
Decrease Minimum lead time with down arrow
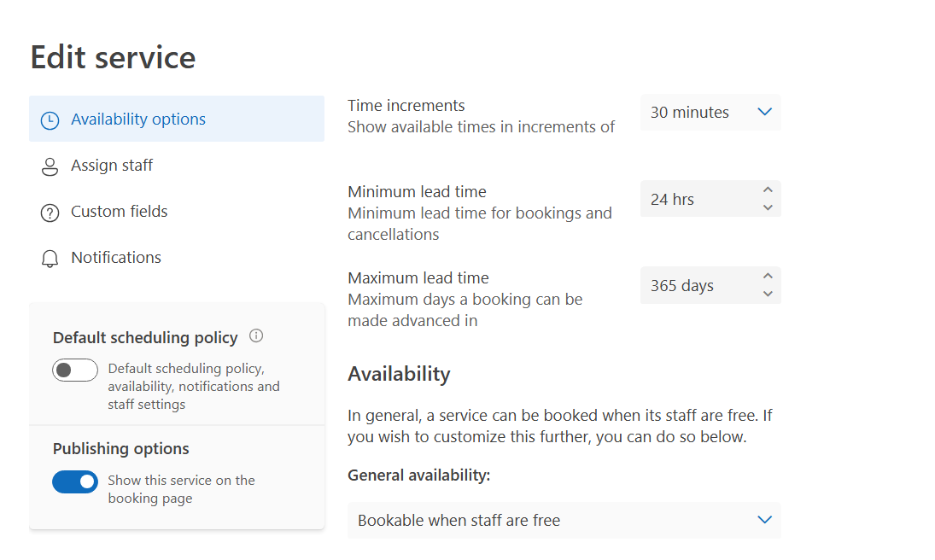pyautogui.click(x=768, y=207)
